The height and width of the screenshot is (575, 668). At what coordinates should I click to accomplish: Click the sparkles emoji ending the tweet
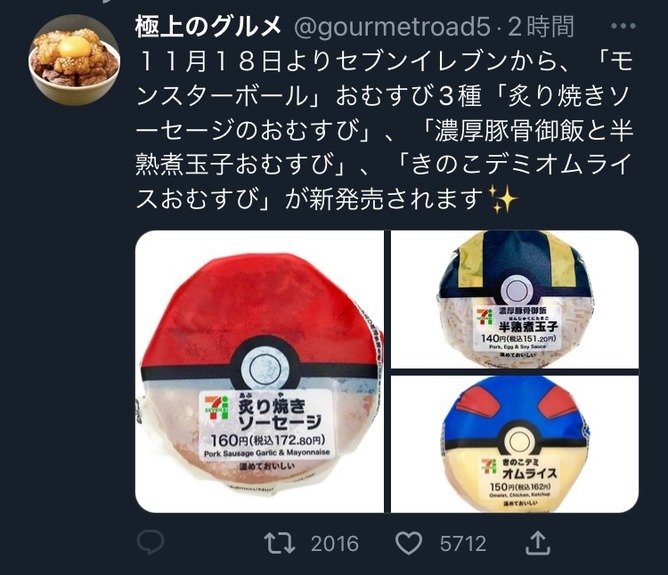tap(503, 198)
